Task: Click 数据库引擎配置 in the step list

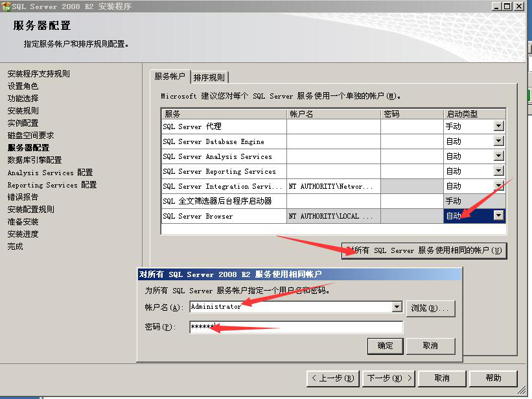Action: (34, 160)
